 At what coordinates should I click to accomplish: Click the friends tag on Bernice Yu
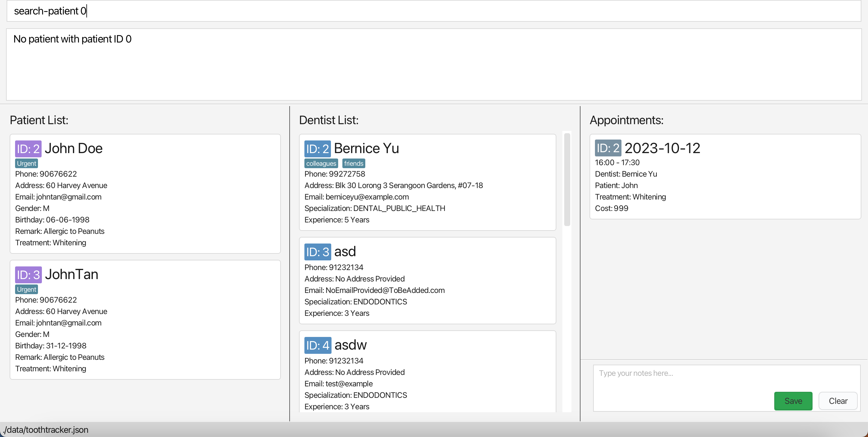pyautogui.click(x=354, y=163)
